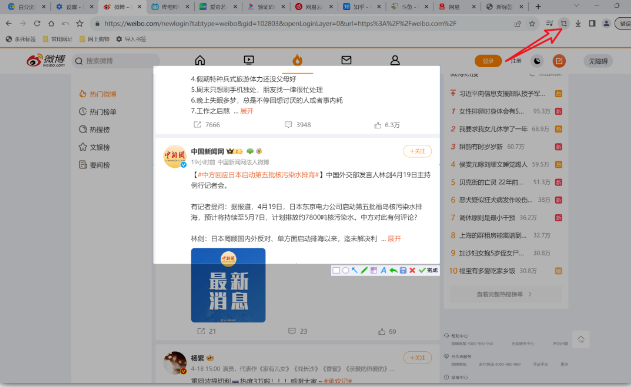Select the rectangle tool in screenshot toolbar
This screenshot has width=631, height=387.
click(x=336, y=270)
